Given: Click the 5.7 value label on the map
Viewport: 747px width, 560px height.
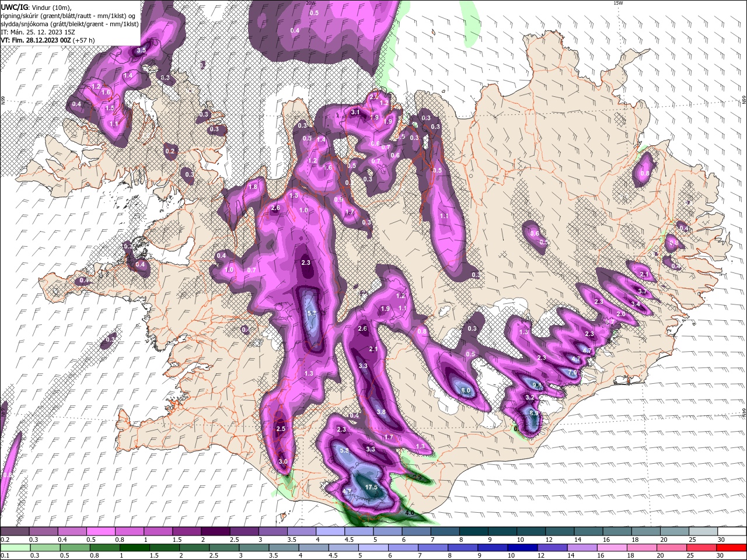Looking at the screenshot, I should coord(312,314).
